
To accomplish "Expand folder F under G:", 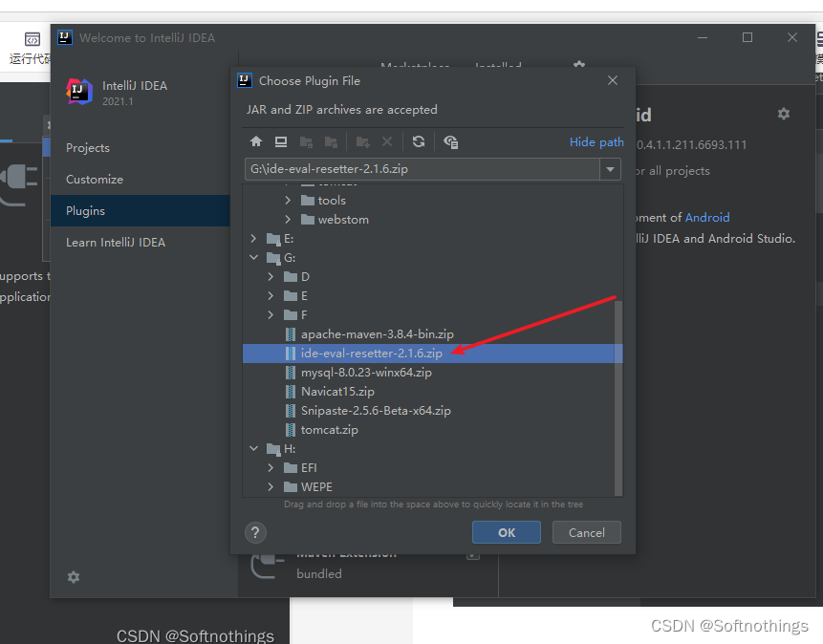I will [x=271, y=315].
